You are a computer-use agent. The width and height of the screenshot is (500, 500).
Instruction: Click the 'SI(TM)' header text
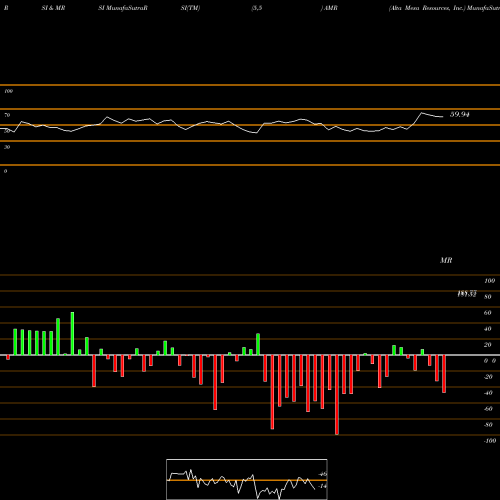(x=190, y=8)
